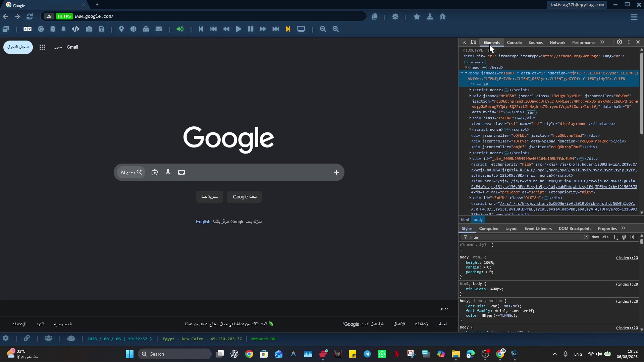The height and width of the screenshot is (362, 644).
Task: Select html in the DOM breadcrumb
Action: pyautogui.click(x=465, y=220)
